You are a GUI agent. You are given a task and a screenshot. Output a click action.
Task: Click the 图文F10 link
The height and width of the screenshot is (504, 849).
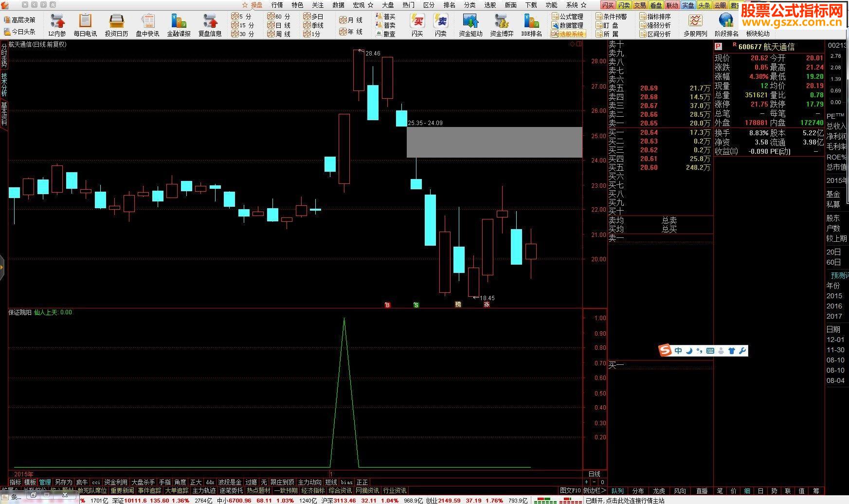point(570,490)
